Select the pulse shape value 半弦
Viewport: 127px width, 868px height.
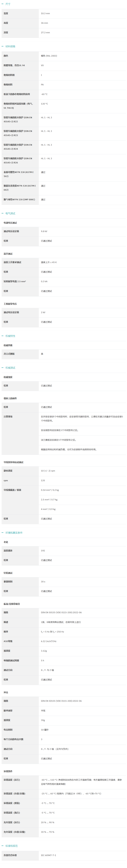pyautogui.click(x=43, y=711)
